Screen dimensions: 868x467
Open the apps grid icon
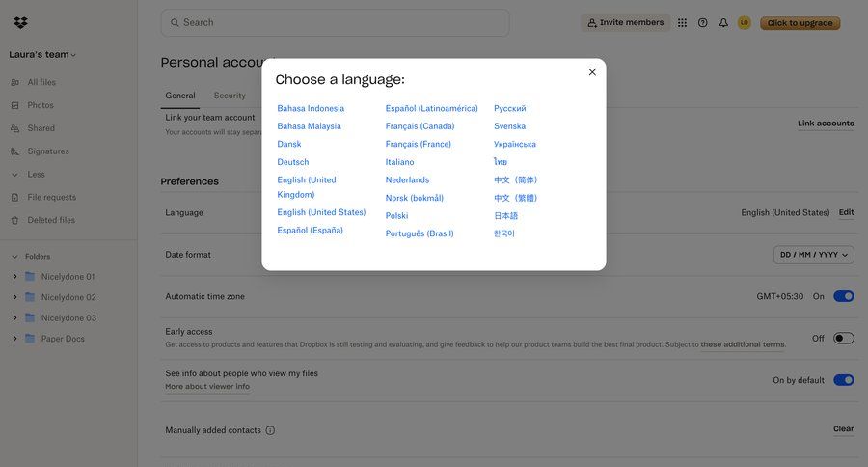tap(683, 23)
